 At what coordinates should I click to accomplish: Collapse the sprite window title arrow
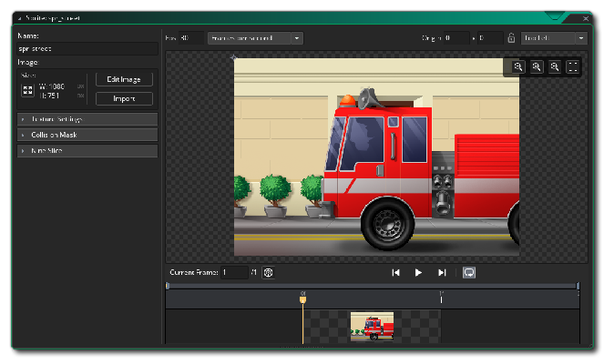point(19,18)
